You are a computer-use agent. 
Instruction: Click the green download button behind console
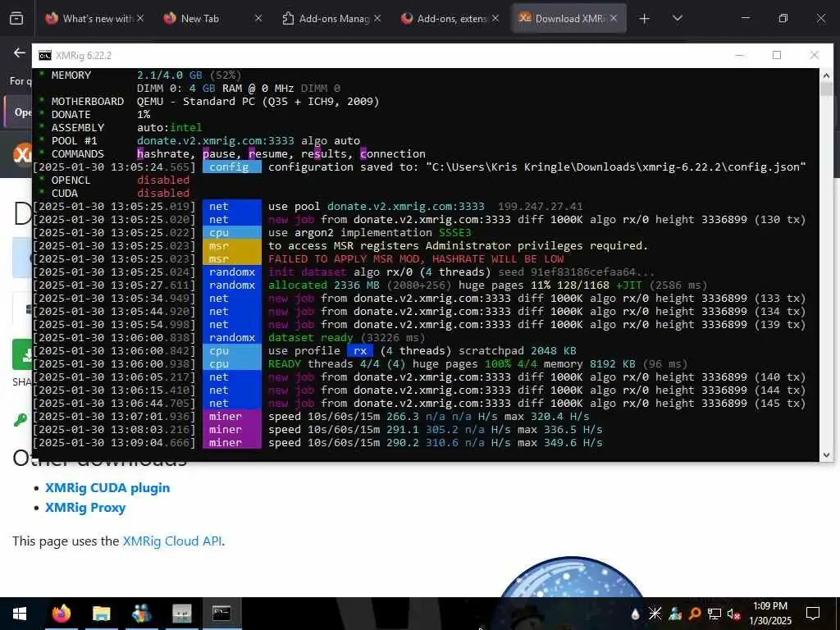click(x=22, y=354)
